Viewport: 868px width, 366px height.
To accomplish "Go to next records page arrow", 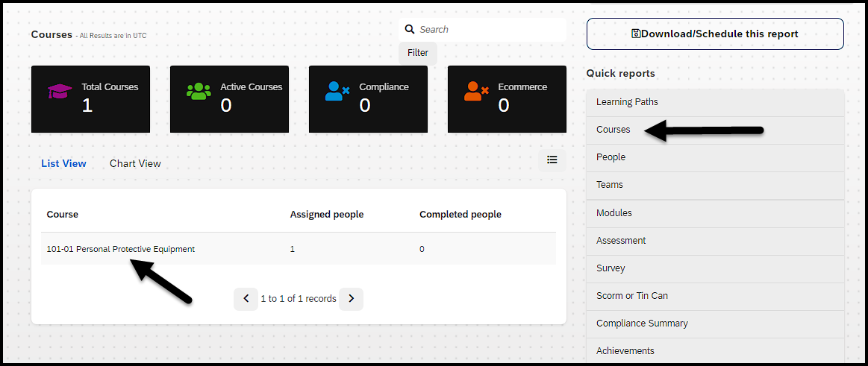I will click(351, 299).
